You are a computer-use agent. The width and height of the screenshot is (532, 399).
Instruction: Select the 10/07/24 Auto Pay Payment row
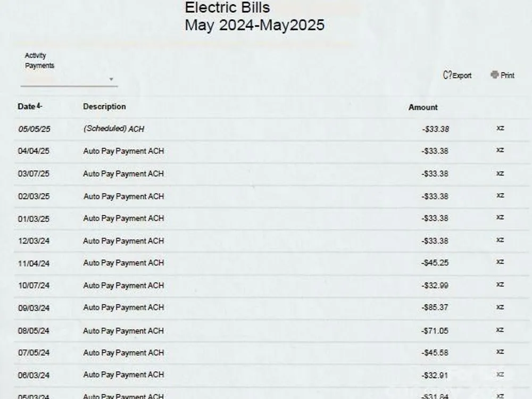point(271,286)
